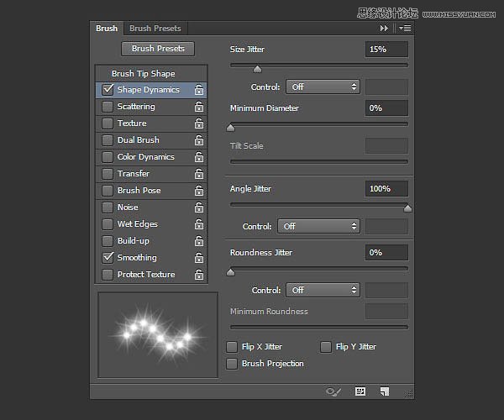Enable the Brush Projection checkbox

(x=232, y=364)
